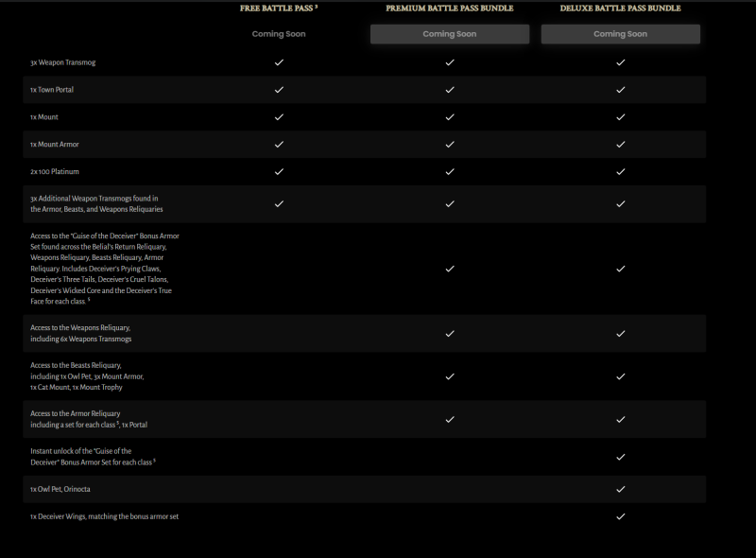This screenshot has width=756, height=558.
Task: Click Deluxe checkmark for Instant unlock row
Action: [x=620, y=457]
